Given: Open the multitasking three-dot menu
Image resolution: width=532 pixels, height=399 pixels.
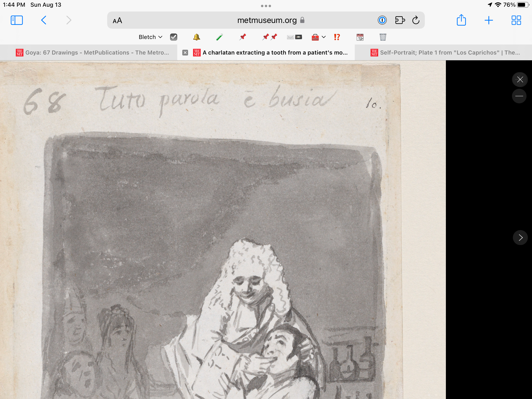Looking at the screenshot, I should pyautogui.click(x=266, y=6).
